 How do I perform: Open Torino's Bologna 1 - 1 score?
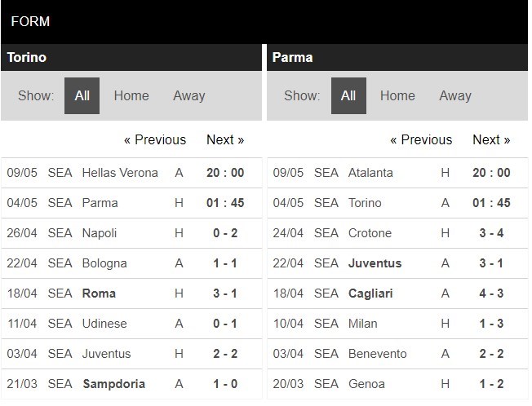225,263
